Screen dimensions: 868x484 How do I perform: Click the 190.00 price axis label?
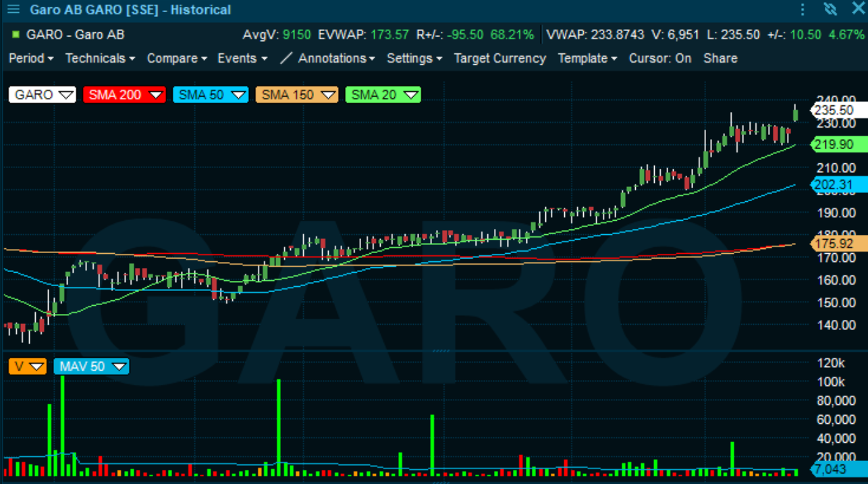836,213
